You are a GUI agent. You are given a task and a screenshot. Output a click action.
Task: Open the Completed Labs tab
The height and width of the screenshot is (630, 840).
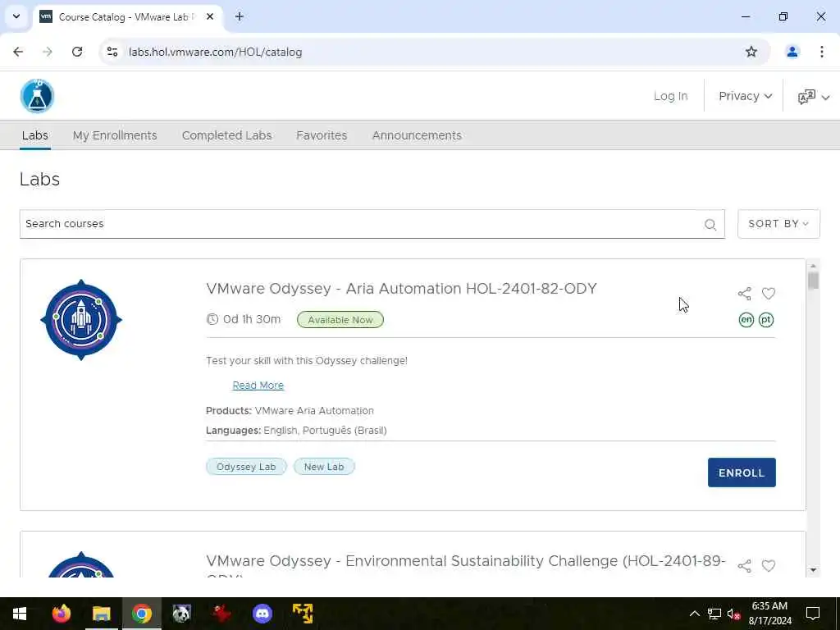226,135
